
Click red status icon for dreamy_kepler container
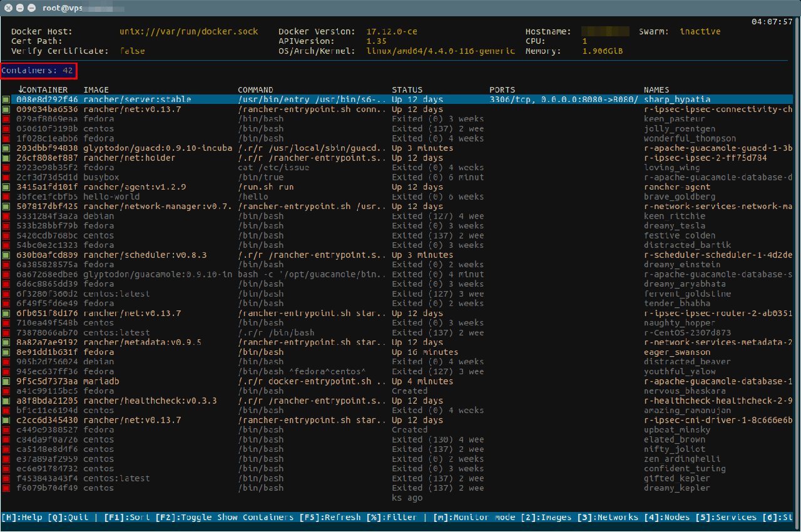click(6, 488)
